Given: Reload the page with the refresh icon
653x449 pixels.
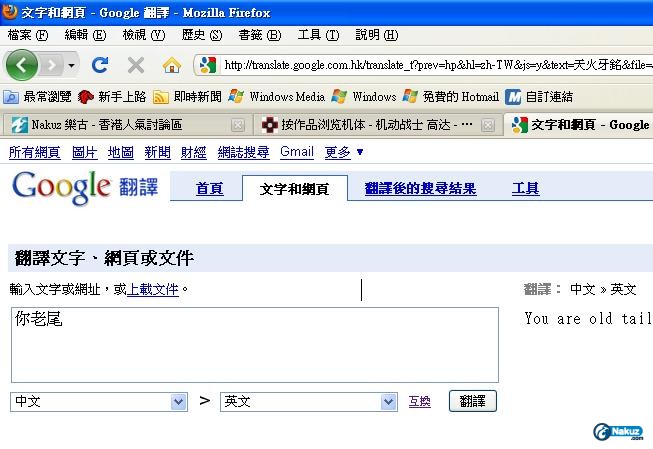Looking at the screenshot, I should (x=100, y=65).
